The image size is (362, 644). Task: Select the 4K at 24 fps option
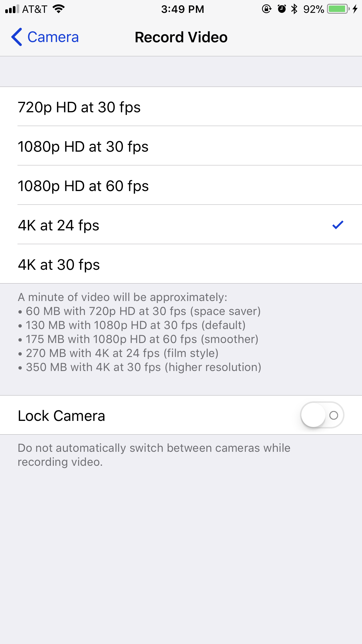click(181, 225)
